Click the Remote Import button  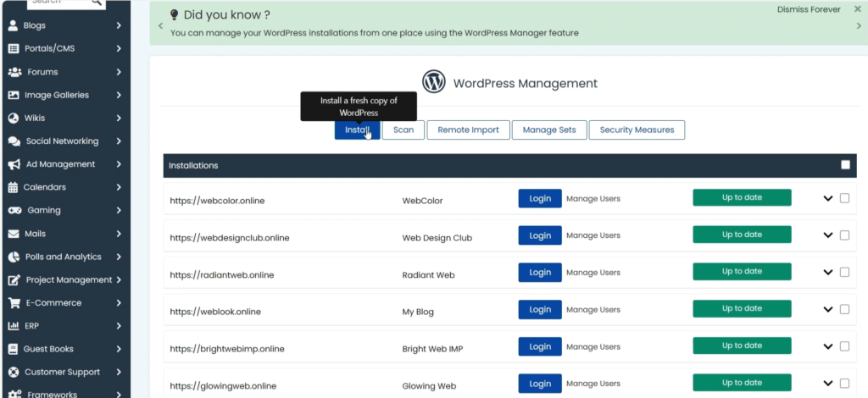coord(468,130)
